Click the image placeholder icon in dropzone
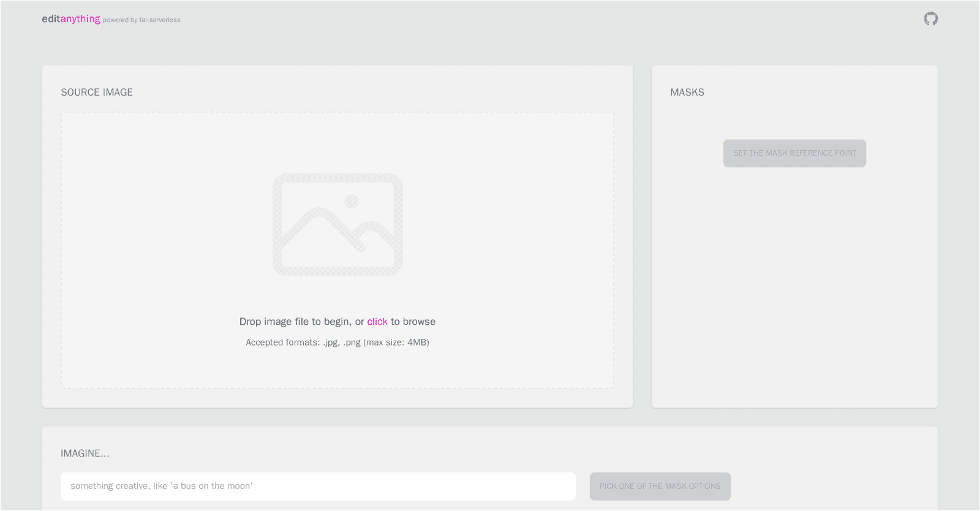980x511 pixels. pos(337,224)
